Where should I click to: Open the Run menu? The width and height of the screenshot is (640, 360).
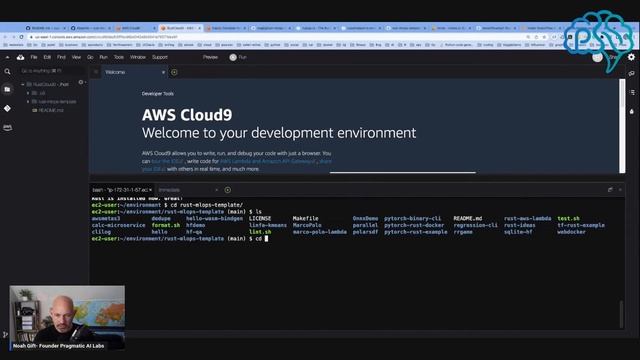point(104,58)
